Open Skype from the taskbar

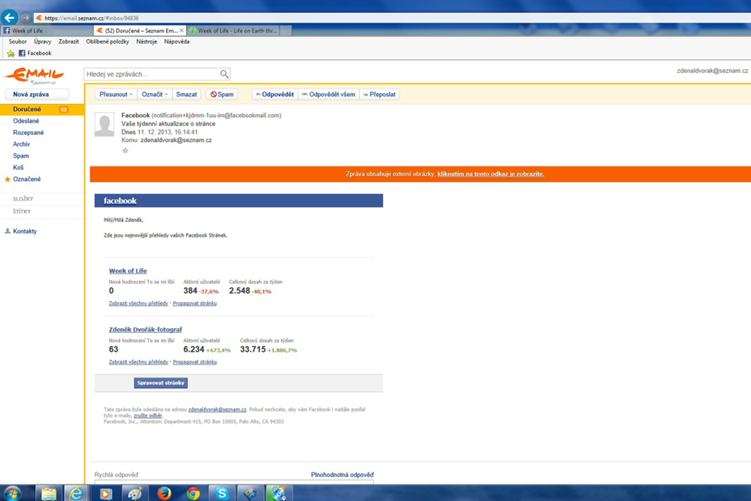(x=222, y=493)
